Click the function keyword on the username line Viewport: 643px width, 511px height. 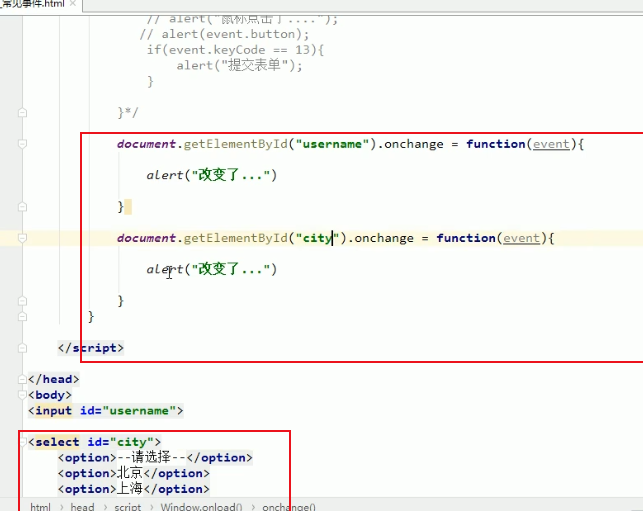pyautogui.click(x=496, y=144)
